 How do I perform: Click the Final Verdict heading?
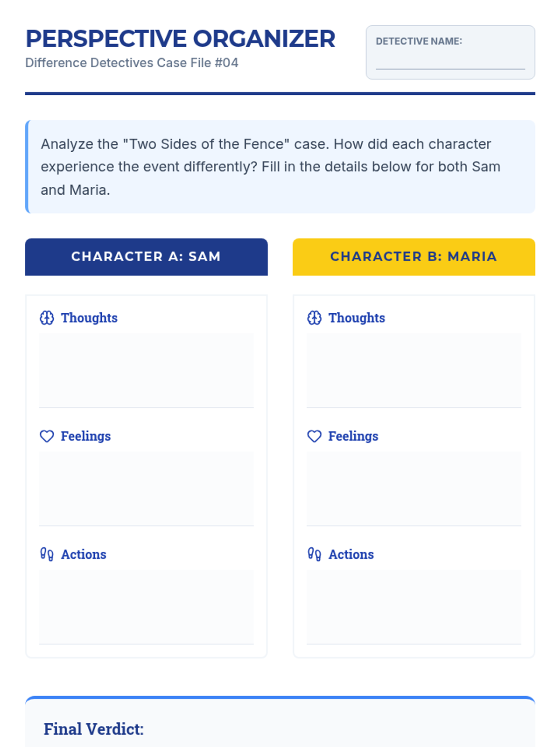pos(94,729)
